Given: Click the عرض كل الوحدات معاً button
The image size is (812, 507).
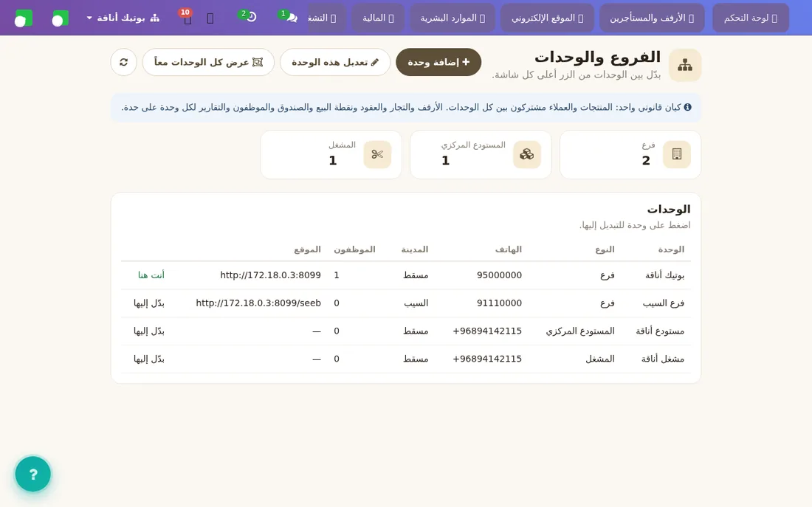Looking at the screenshot, I should coord(208,62).
